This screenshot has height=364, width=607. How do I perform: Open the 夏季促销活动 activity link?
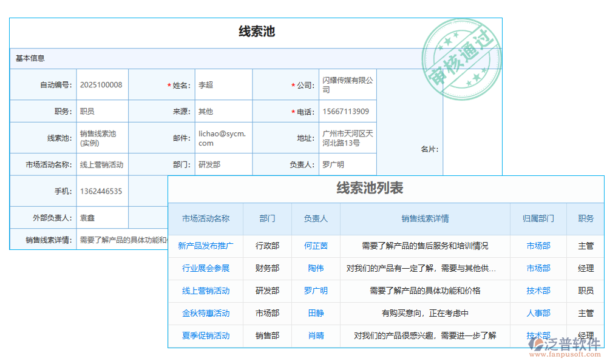click(206, 335)
